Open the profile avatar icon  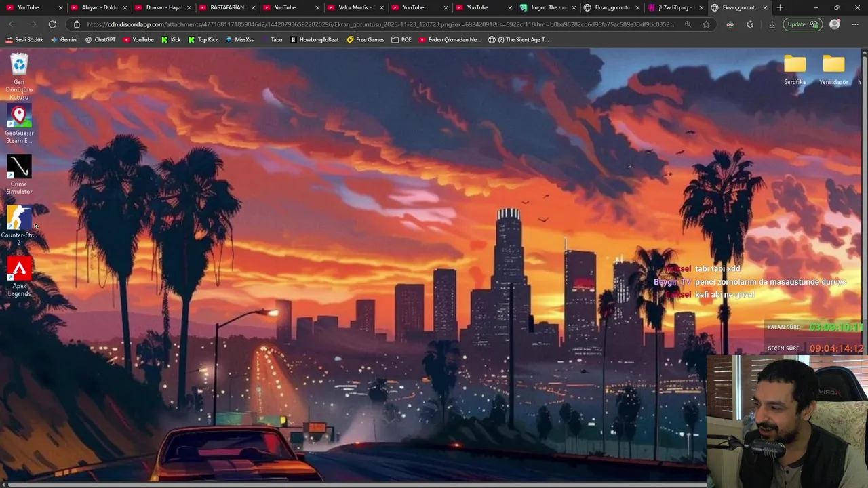pos(835,24)
